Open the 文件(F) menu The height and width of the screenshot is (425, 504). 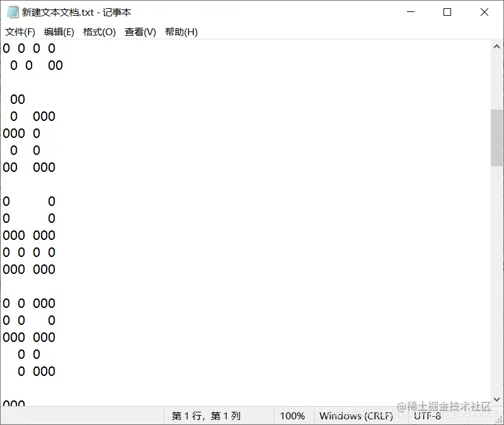click(x=20, y=32)
